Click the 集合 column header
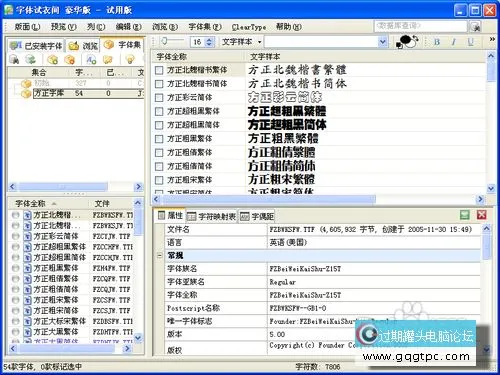 [x=39, y=72]
